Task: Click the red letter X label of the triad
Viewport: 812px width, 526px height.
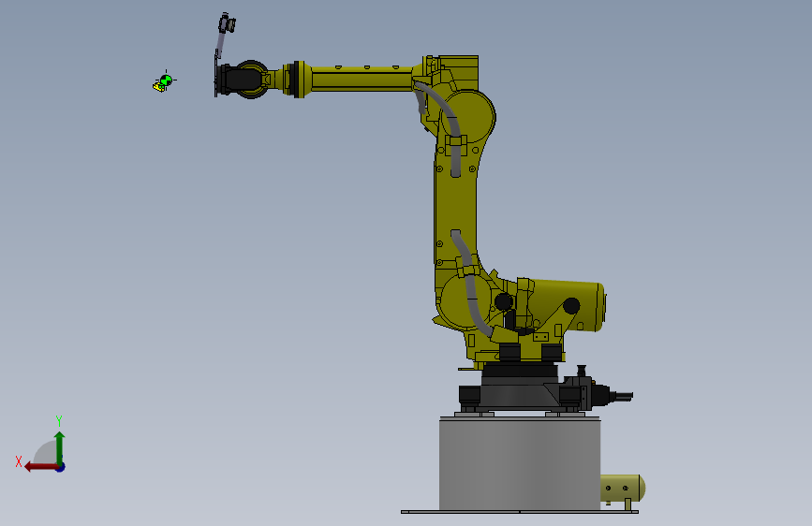Action: [19, 461]
